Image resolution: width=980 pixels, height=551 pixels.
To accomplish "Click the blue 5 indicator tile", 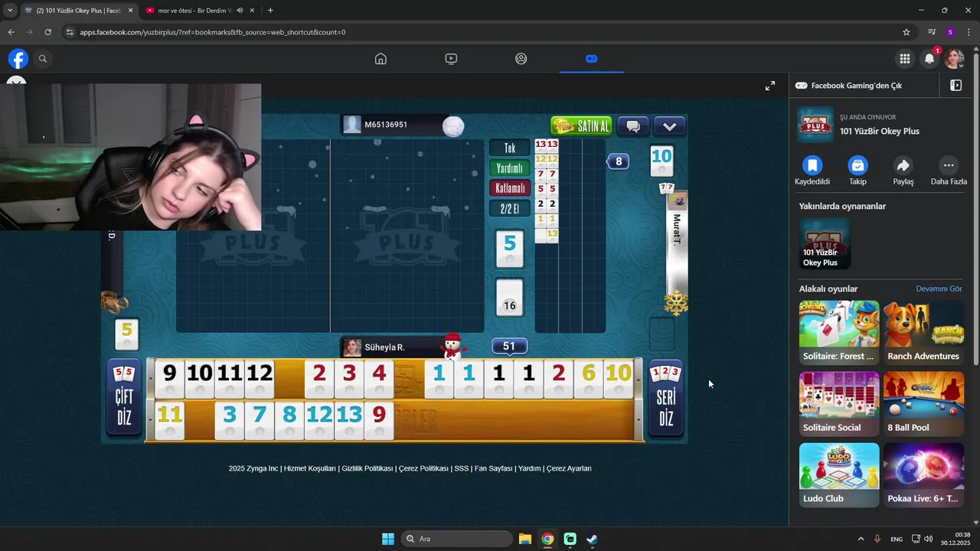I will [x=510, y=249].
